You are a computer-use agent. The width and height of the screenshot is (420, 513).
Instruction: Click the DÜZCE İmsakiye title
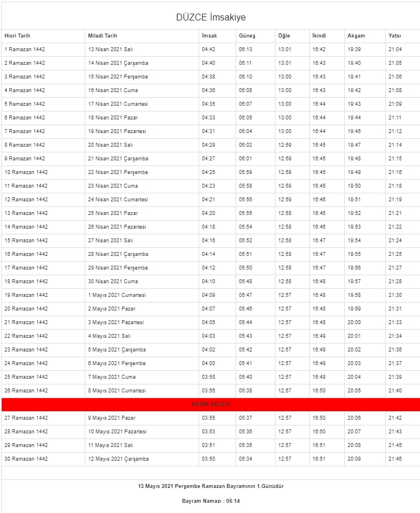[211, 18]
